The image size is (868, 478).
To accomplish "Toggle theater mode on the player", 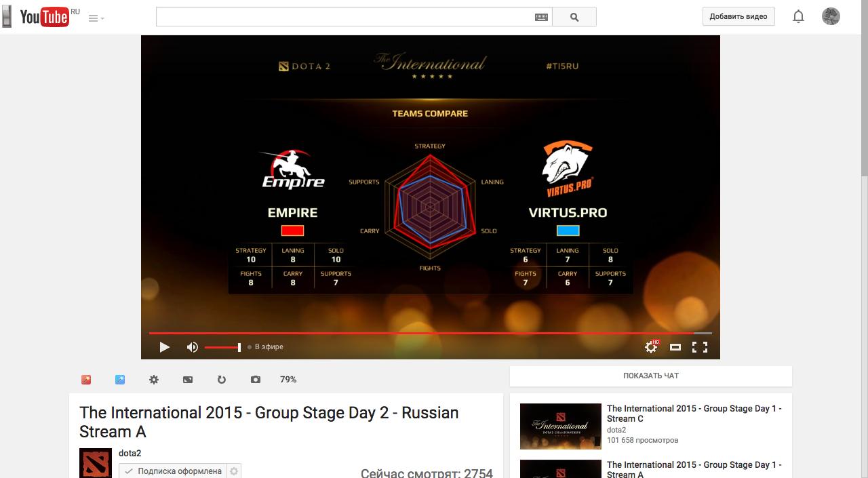I will [675, 347].
